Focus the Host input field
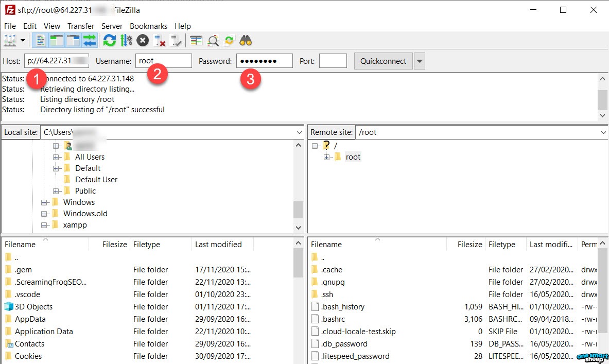Screen dimensions: 609x364 pos(57,61)
